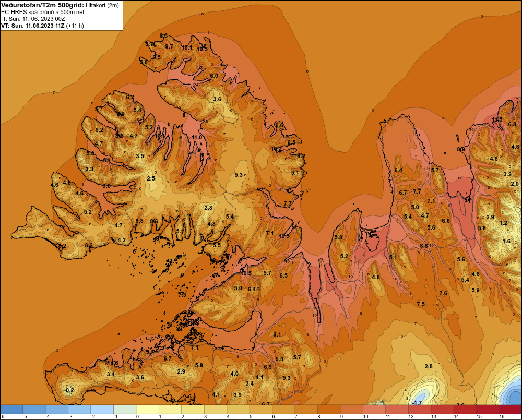Click legend swatch between 9 and 10
This screenshot has width=522, height=420.
pos(351,410)
